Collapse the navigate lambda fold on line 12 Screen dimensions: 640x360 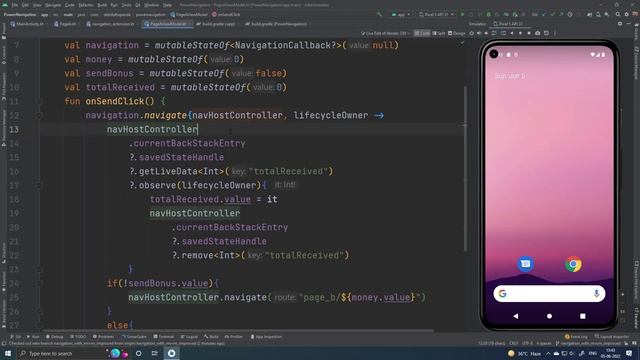pyautogui.click(x=39, y=116)
